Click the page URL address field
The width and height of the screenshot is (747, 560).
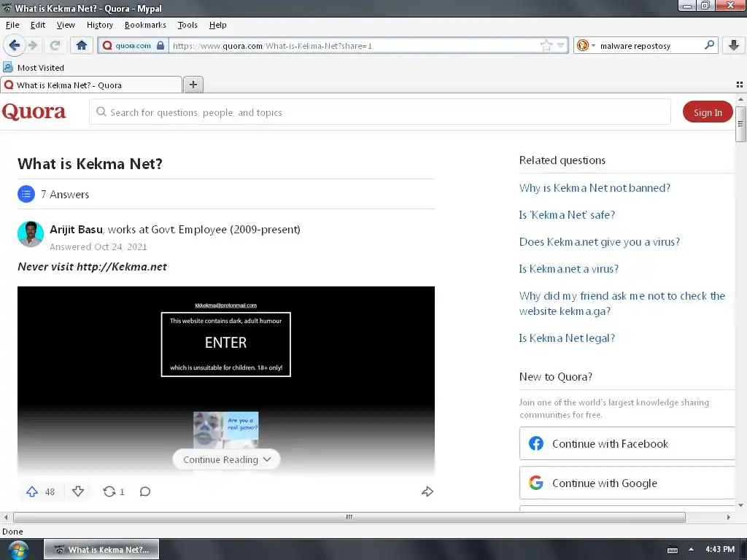click(355, 46)
